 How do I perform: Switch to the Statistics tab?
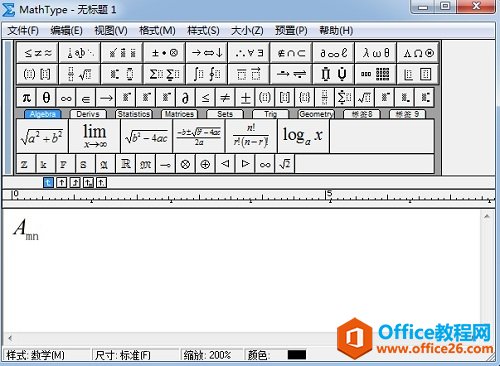(x=134, y=114)
